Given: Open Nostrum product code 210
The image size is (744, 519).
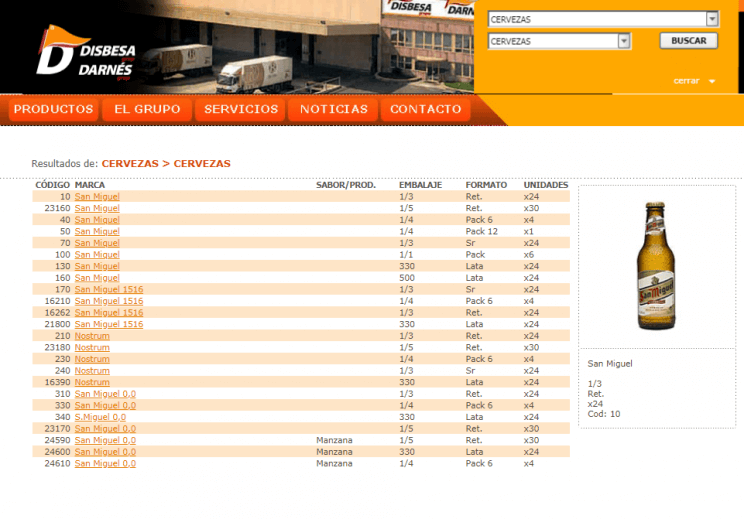Looking at the screenshot, I should click(x=92, y=336).
